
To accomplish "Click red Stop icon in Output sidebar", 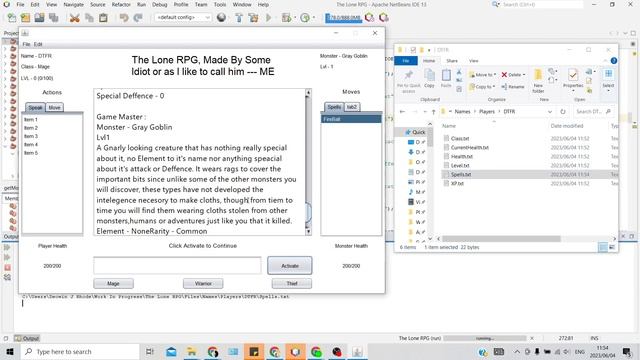I will (x=7, y=268).
